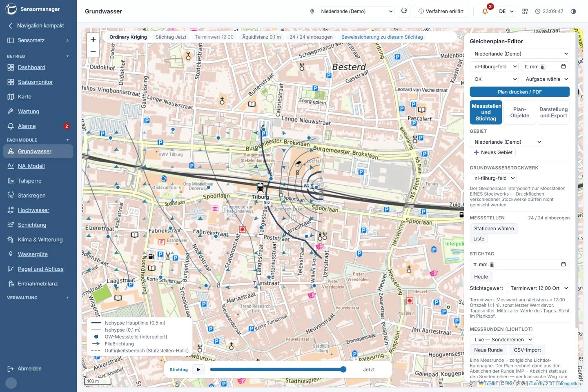Viewport: 588px width, 392px height.
Task: Click the Alarme bell icon in sidebar
Action: click(11, 126)
